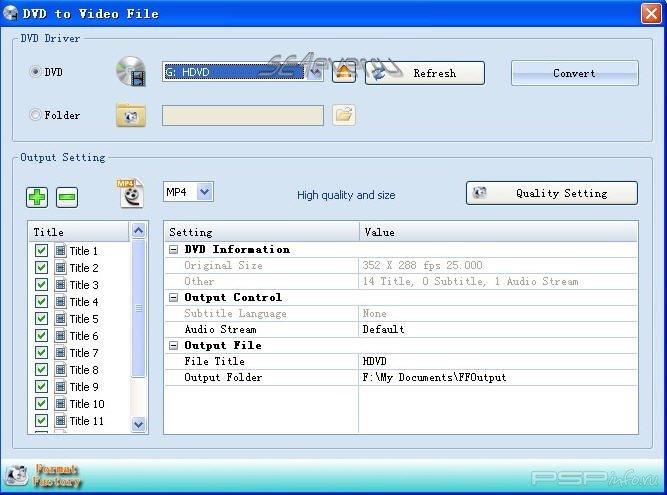The height and width of the screenshot is (495, 667).
Task: Click the folder source camera icon
Action: click(131, 115)
